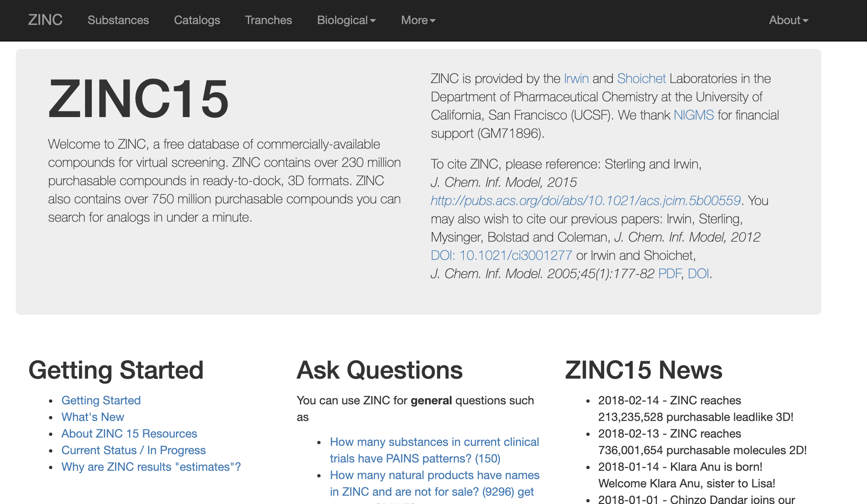The image size is (867, 504).
Task: Open Current Status / In Progress link
Action: (x=133, y=450)
